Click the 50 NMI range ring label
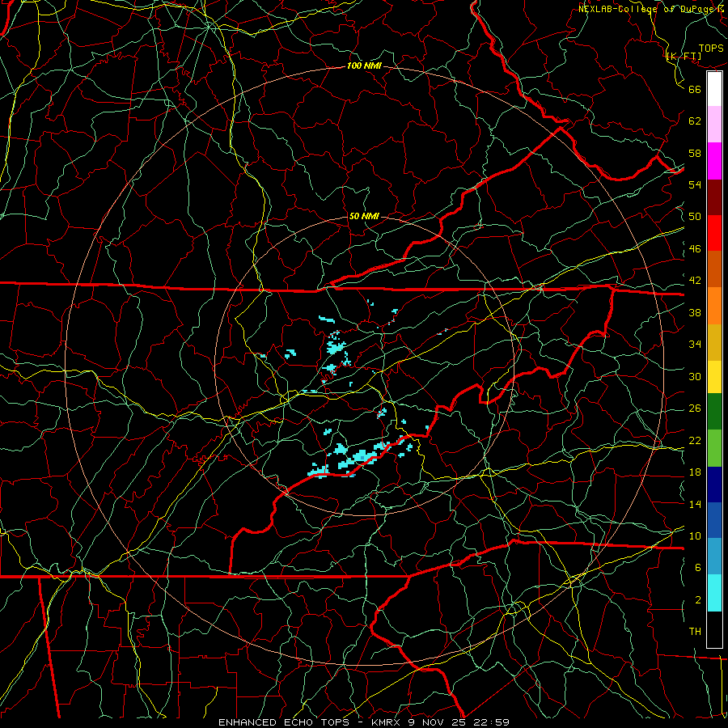Viewport: 728px width, 728px height. point(364,216)
